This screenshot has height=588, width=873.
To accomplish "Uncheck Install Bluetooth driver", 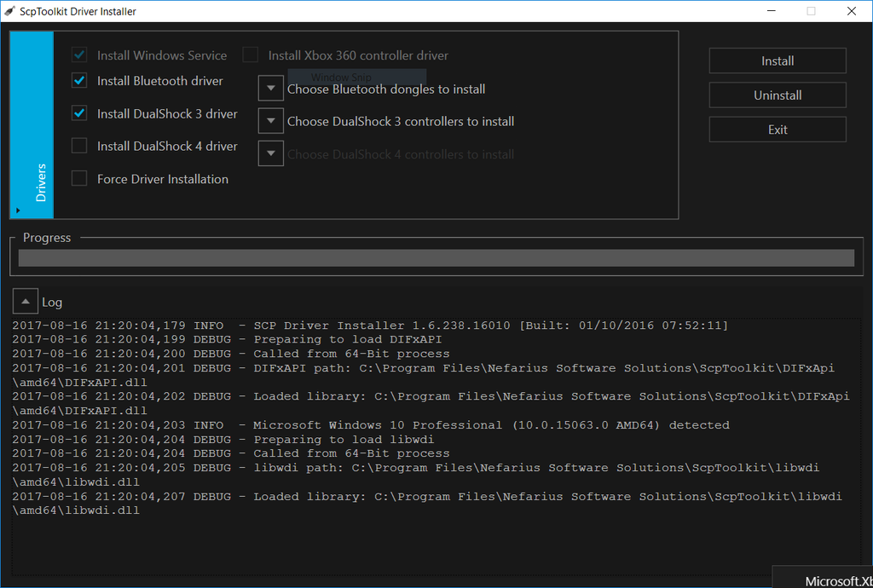I will pos(79,81).
